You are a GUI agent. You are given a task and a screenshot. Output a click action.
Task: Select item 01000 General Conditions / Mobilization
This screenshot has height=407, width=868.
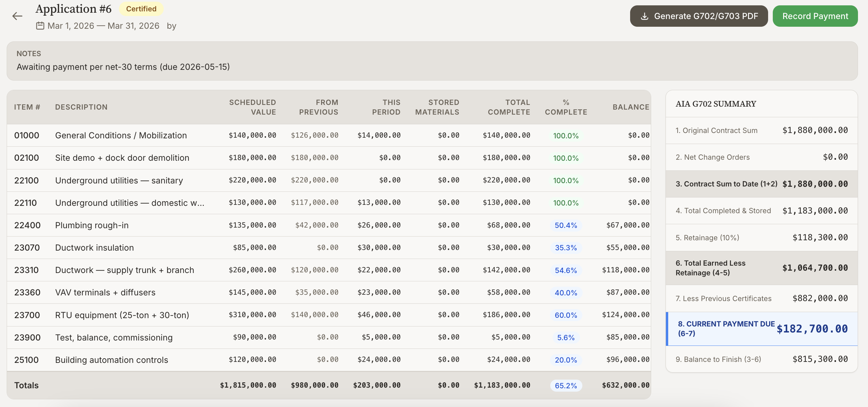click(328, 135)
